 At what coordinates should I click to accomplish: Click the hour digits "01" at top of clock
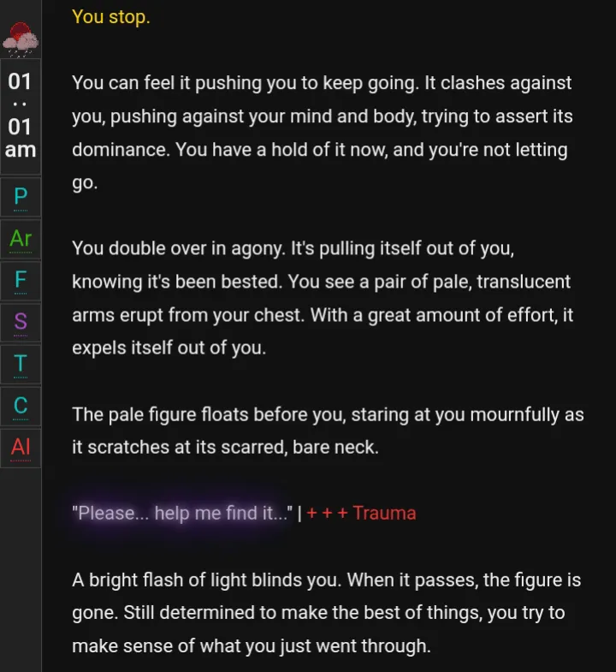[21, 82]
